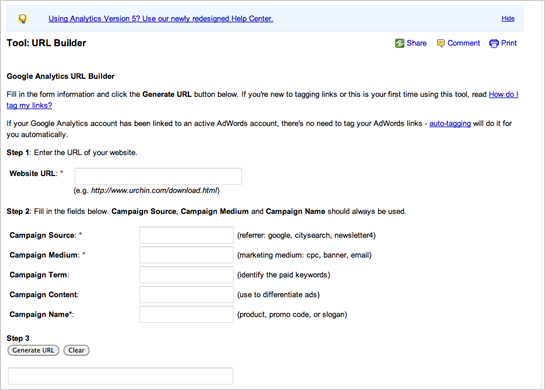The image size is (545, 390).
Task: Click the 'Step 3' label
Action: [x=18, y=338]
